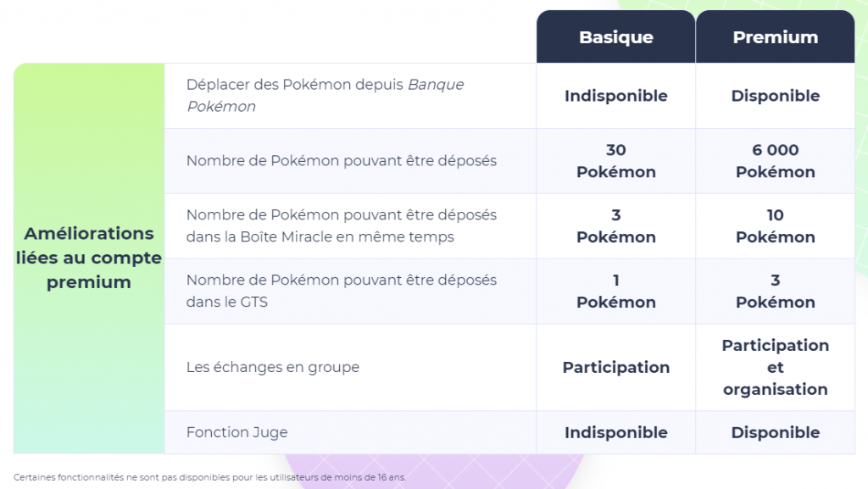Click the footnote about users under 16
Viewport: 868px width, 489px height.
210,477
